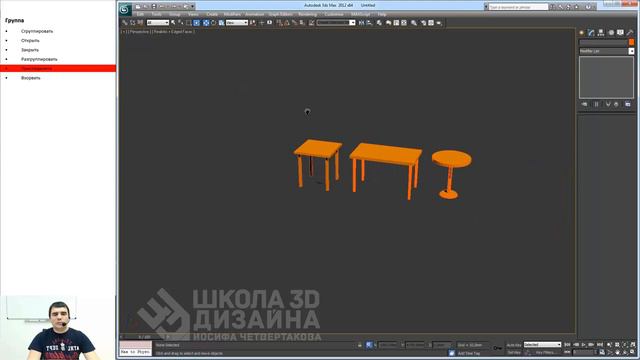Open the Group menu

pyautogui.click(x=175, y=14)
